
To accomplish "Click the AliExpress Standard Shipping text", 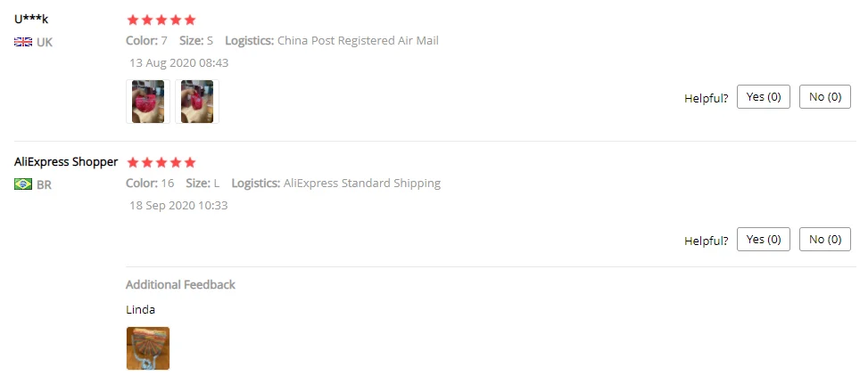I will click(x=361, y=184).
